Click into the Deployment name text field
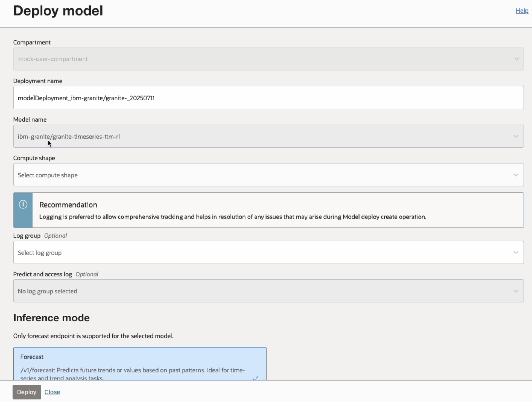 [268, 98]
